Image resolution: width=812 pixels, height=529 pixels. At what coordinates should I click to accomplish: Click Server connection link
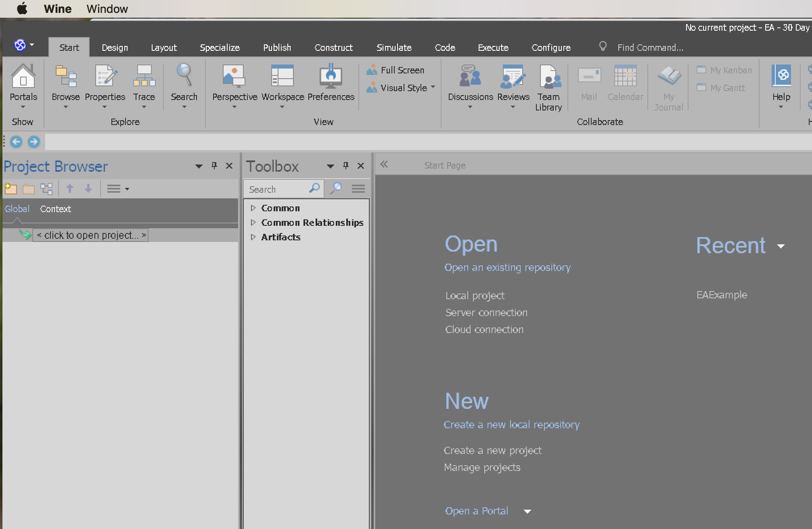pos(486,312)
